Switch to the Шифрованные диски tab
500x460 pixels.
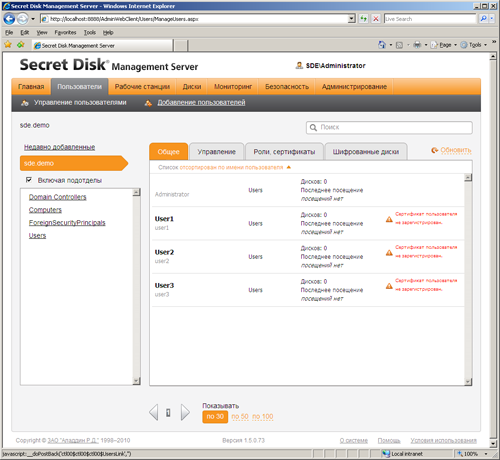click(x=366, y=152)
